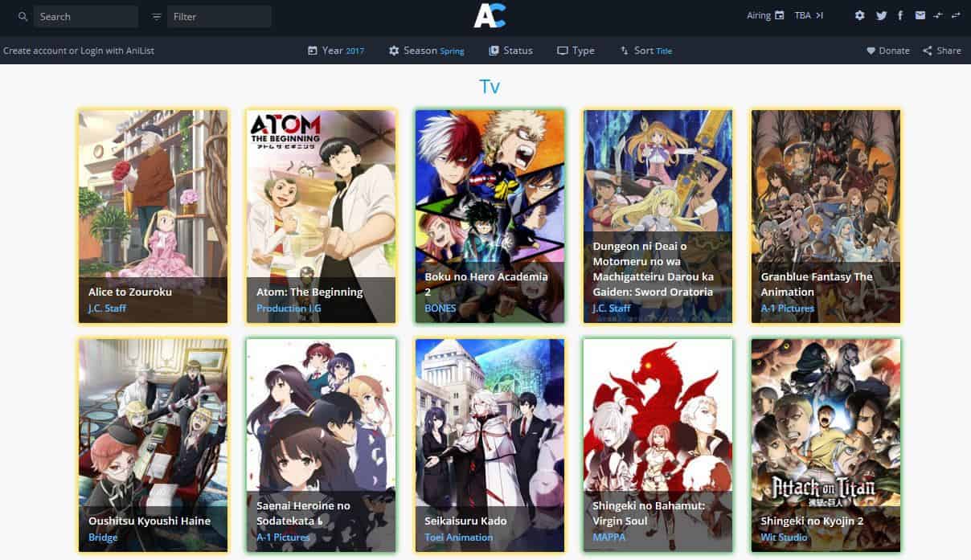971x560 pixels.
Task: Switch to the Airing view
Action: coord(765,15)
